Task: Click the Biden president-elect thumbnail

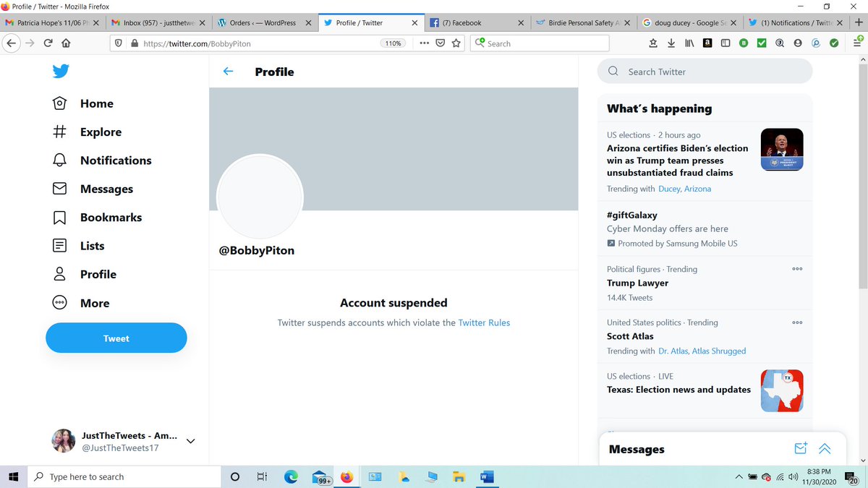Action: pyautogui.click(x=782, y=150)
